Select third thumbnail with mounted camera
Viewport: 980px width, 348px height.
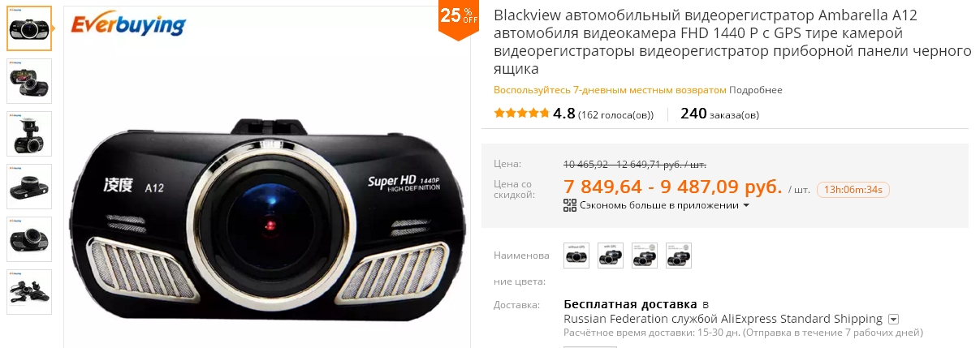click(x=29, y=134)
